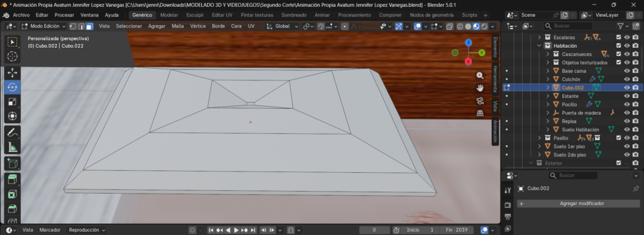The height and width of the screenshot is (235, 644).
Task: Choose the Bevel tool
Action: click(13, 209)
